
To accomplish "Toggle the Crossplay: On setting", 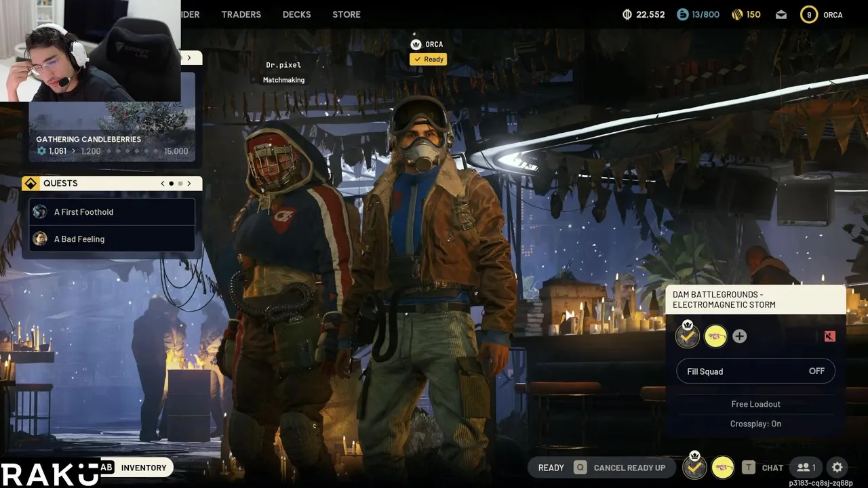I will (755, 424).
